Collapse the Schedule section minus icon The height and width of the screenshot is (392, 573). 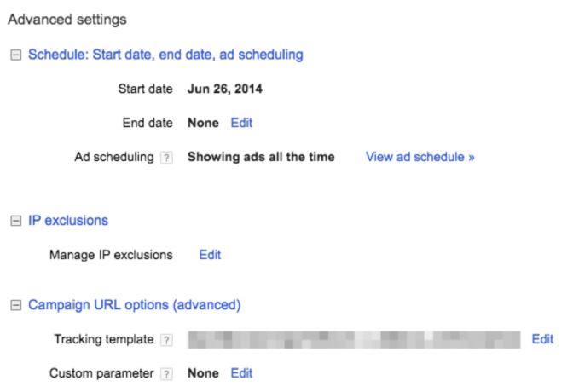tap(14, 55)
